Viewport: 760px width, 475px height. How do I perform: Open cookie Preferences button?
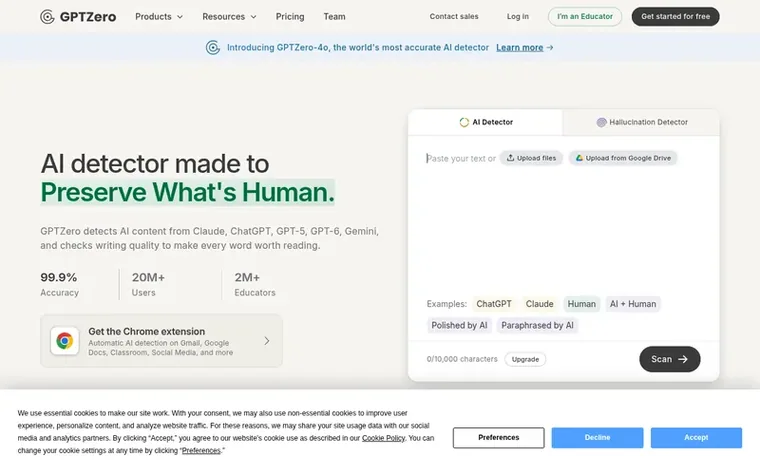click(499, 438)
